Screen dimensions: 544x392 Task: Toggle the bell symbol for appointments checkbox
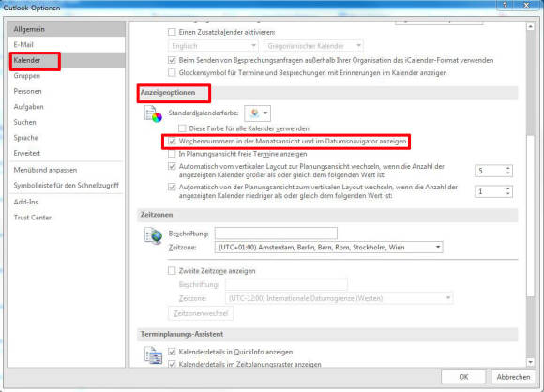(x=172, y=72)
